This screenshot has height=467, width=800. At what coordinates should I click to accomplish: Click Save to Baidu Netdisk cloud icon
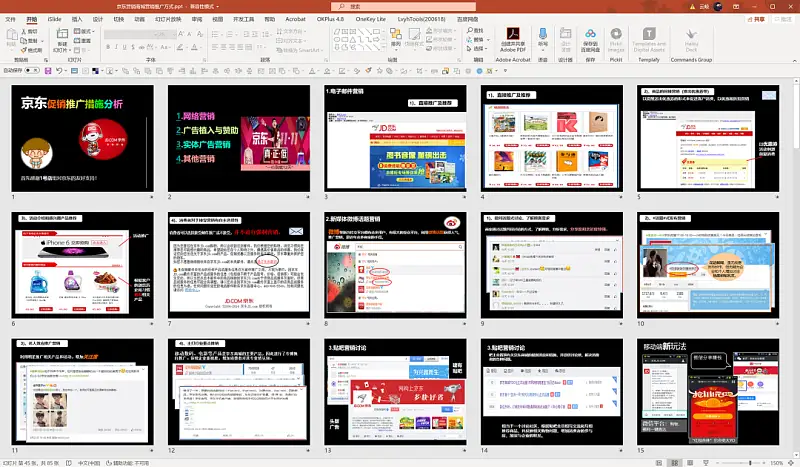(590, 35)
